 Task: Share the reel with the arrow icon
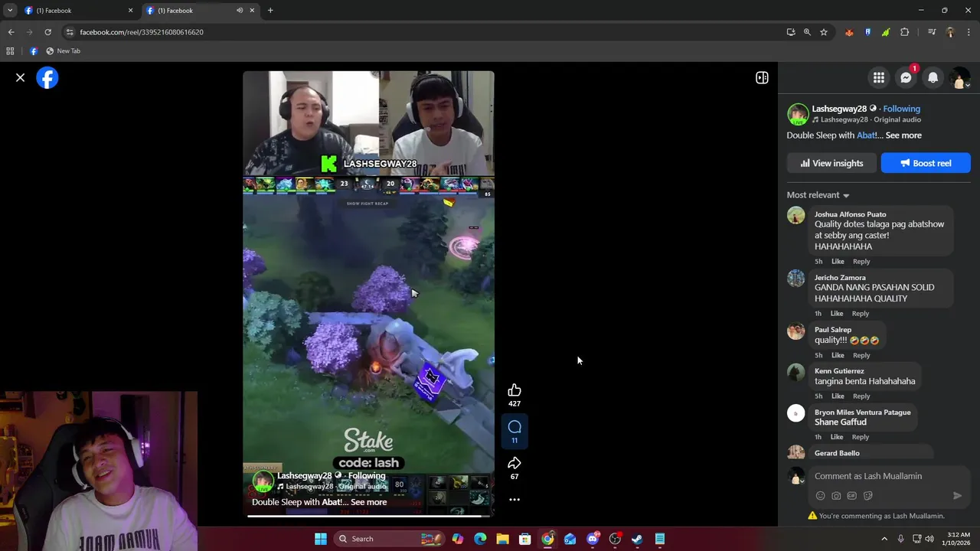[x=514, y=463]
